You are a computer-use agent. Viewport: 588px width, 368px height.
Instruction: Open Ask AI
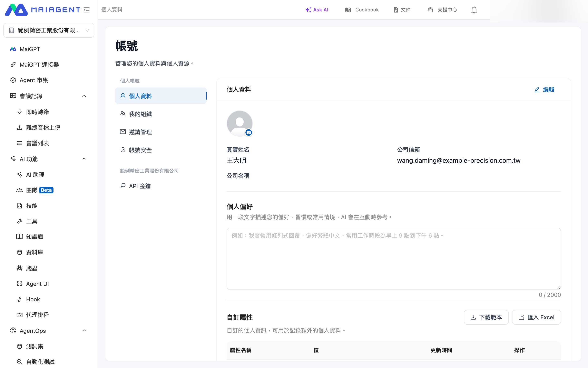click(317, 10)
